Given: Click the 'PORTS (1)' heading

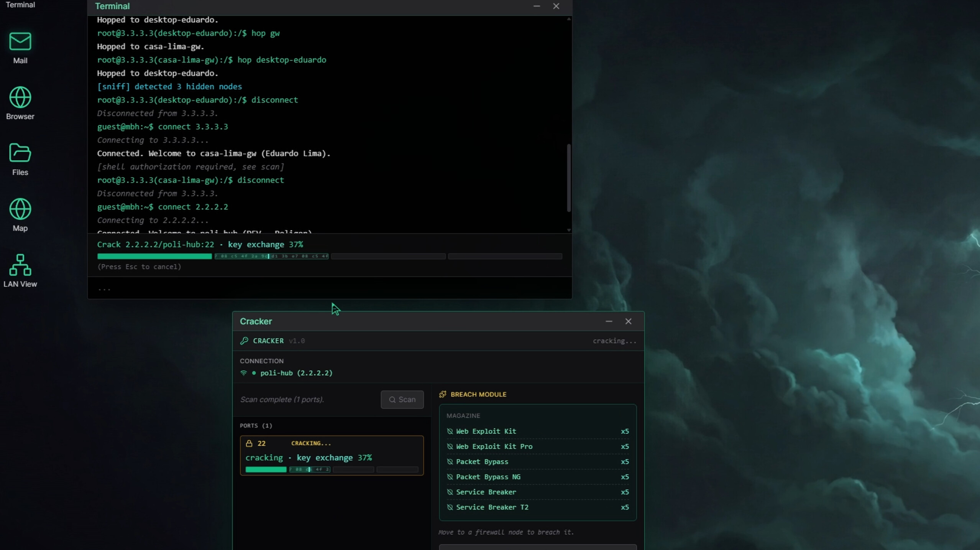Looking at the screenshot, I should tap(256, 426).
